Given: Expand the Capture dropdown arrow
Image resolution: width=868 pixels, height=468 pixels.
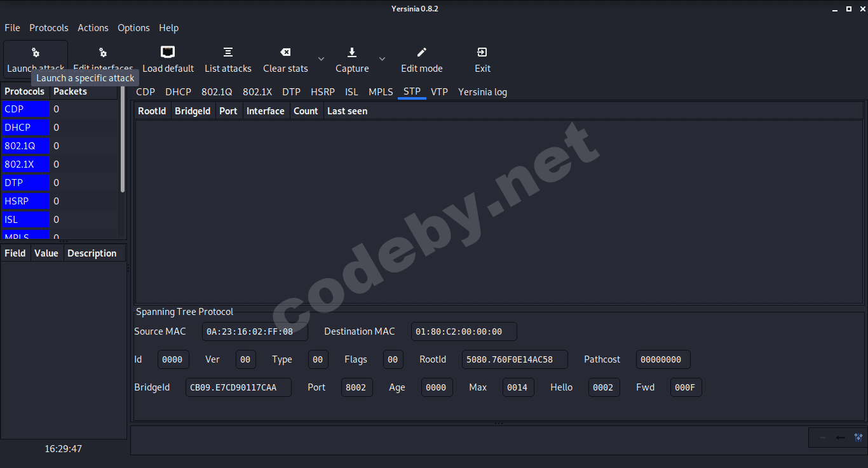Looking at the screenshot, I should (x=382, y=59).
